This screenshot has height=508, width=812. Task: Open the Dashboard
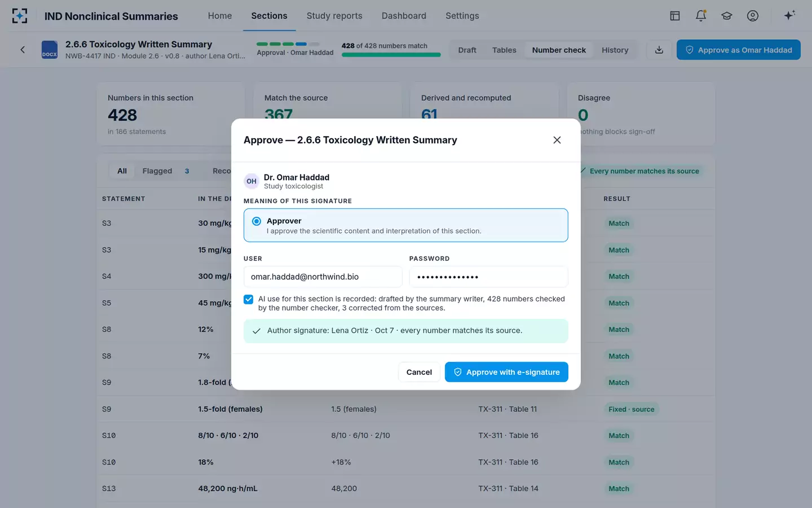pyautogui.click(x=404, y=16)
